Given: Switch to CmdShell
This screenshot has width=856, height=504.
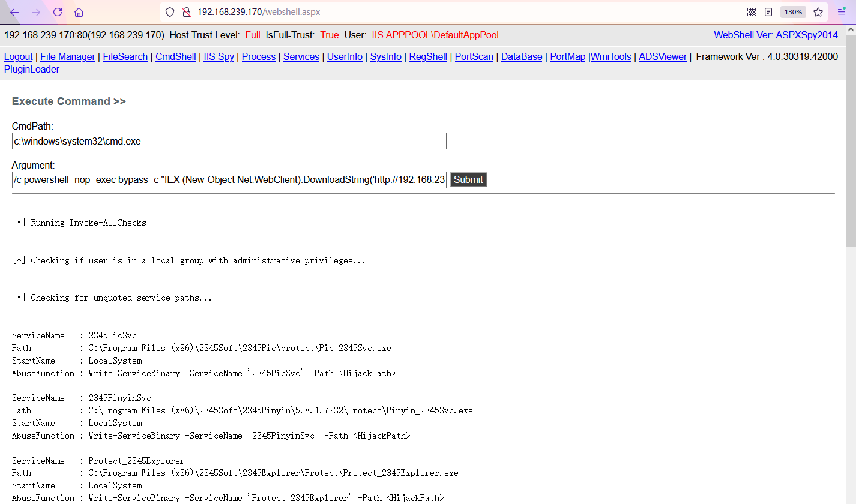Looking at the screenshot, I should 176,57.
